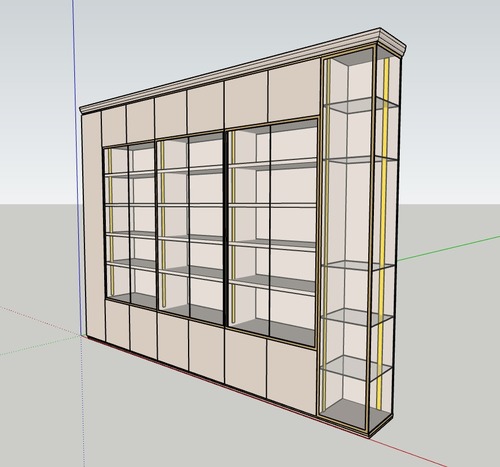Click the axes origin point at cabinet corner

tap(81, 335)
